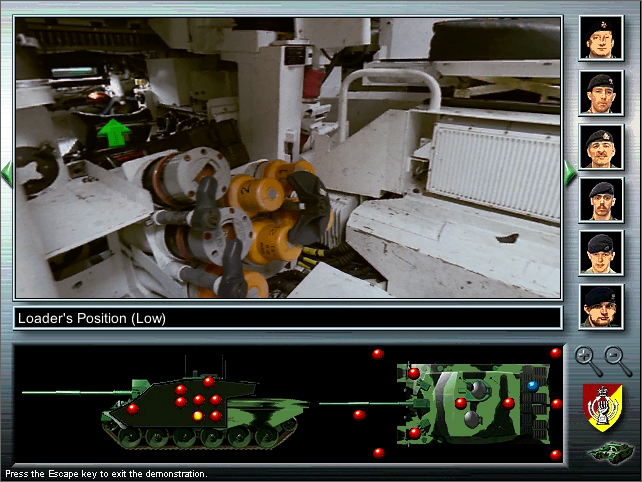Click the blue hotspot on the top-view tank

(532, 385)
